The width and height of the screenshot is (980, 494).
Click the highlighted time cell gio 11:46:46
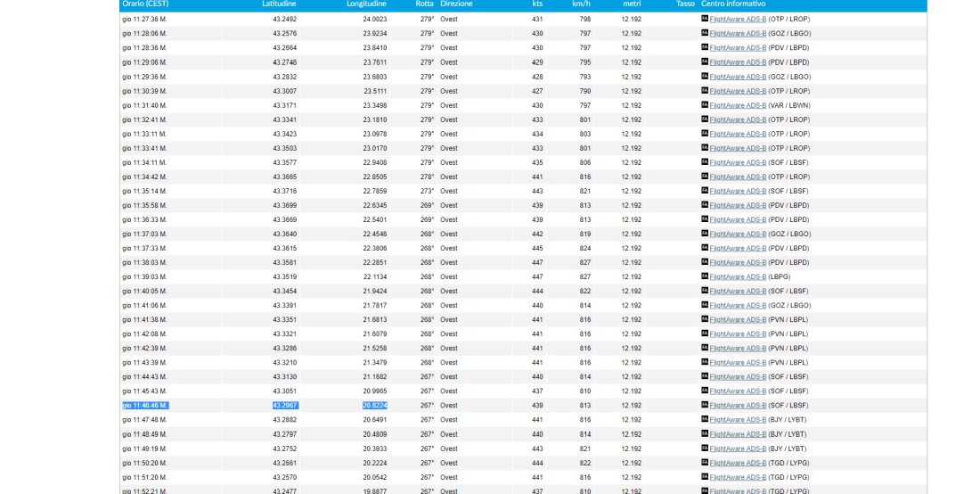145,406
